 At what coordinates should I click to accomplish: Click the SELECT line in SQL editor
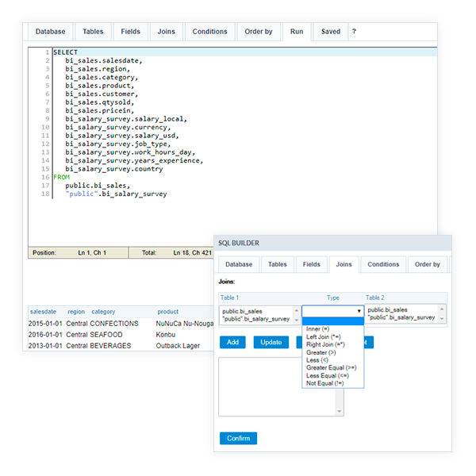(65, 52)
